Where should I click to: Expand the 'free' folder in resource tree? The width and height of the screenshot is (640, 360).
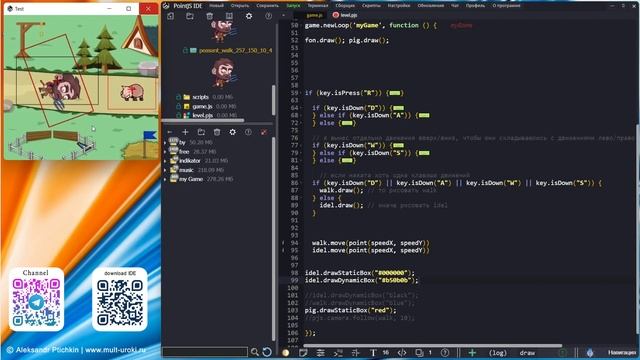point(165,151)
